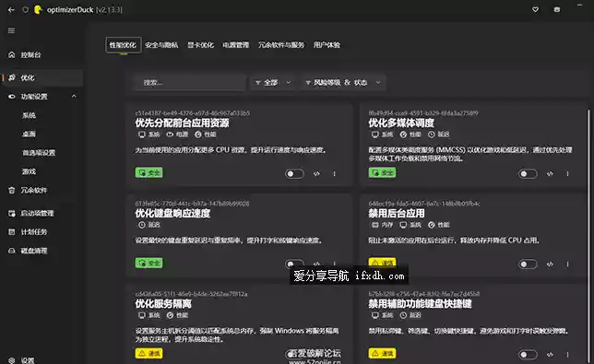The width and height of the screenshot is (594, 364).
Task: Click the icon right of the heart
Action: [x=556, y=9]
